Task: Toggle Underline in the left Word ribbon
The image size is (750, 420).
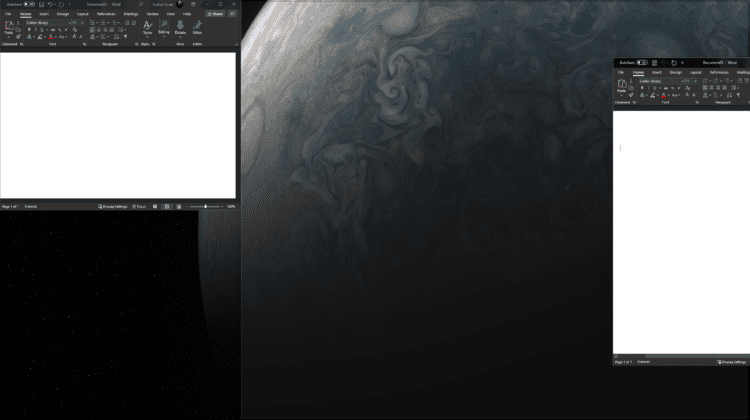Action: tap(42, 30)
